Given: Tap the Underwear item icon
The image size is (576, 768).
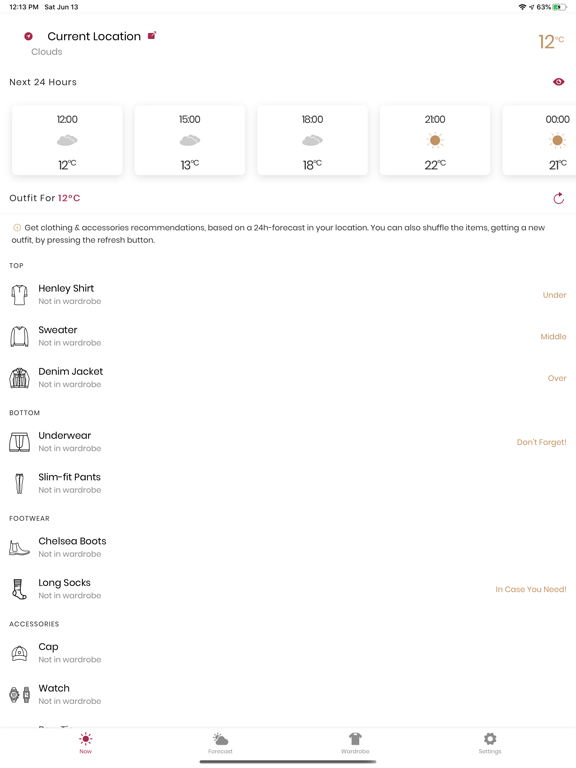Looking at the screenshot, I should (20, 442).
